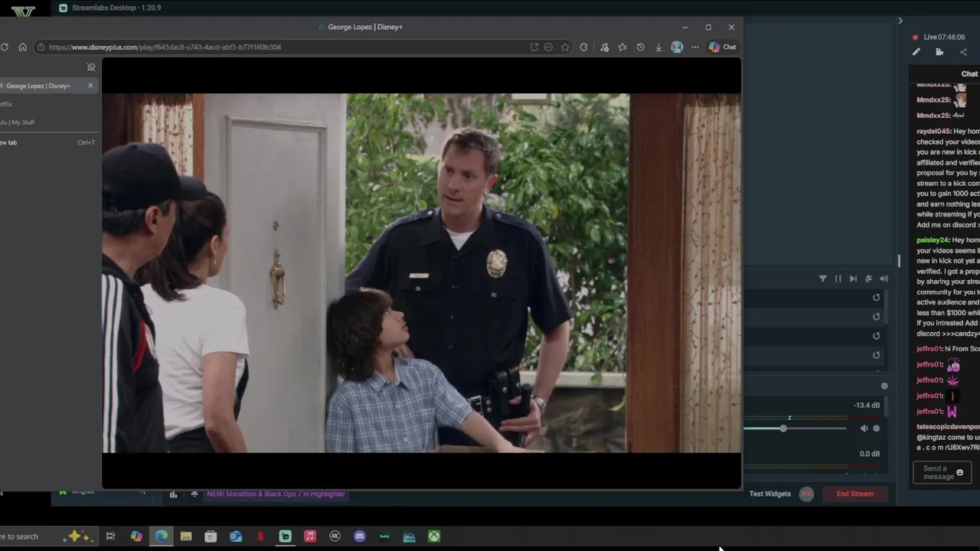Click the browser refresh icon
The width and height of the screenshot is (980, 551).
(5, 47)
